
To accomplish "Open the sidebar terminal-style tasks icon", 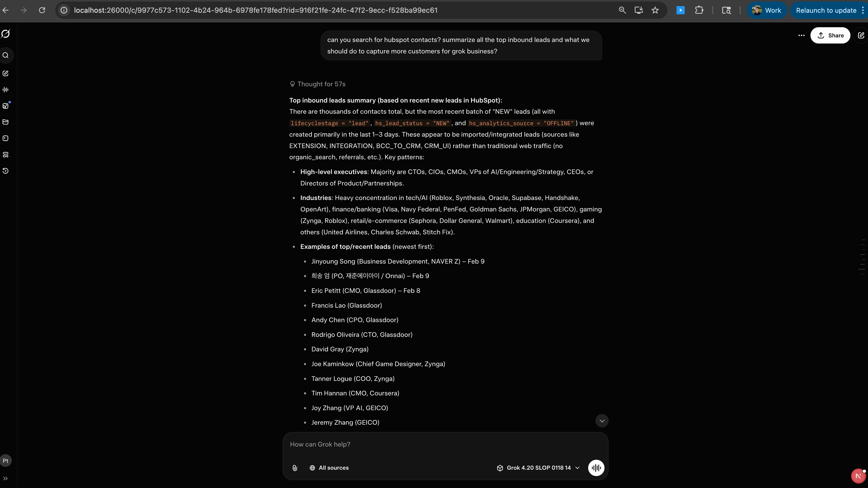I will coord(6,138).
